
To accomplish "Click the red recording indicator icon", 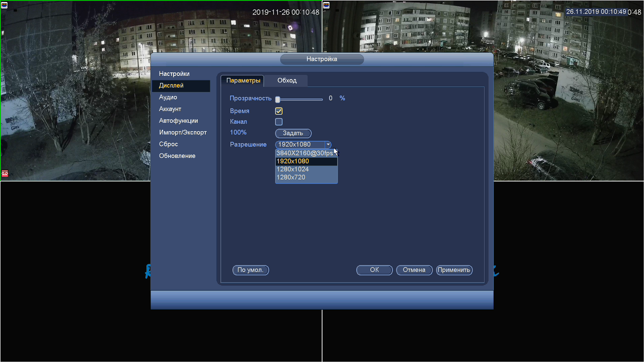I will [5, 173].
